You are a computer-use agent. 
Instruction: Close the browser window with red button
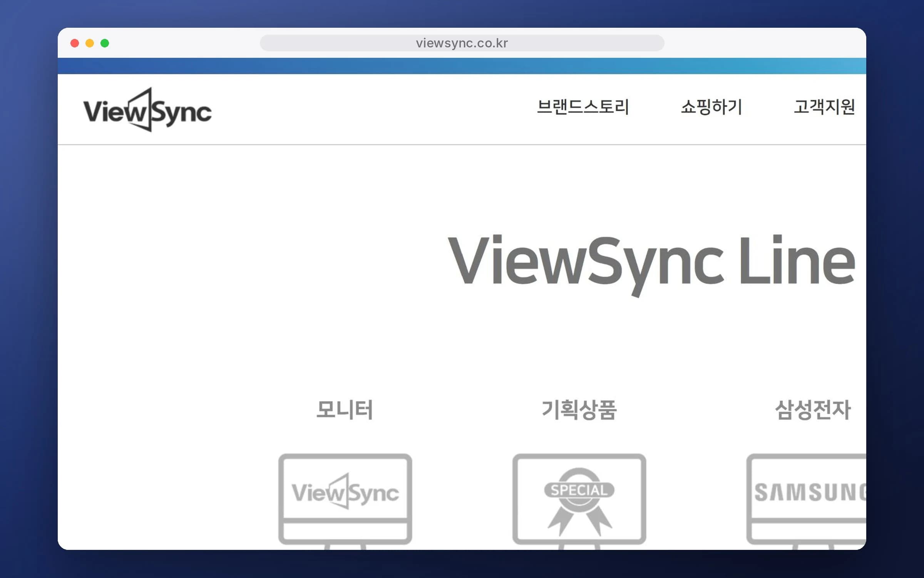pos(75,43)
